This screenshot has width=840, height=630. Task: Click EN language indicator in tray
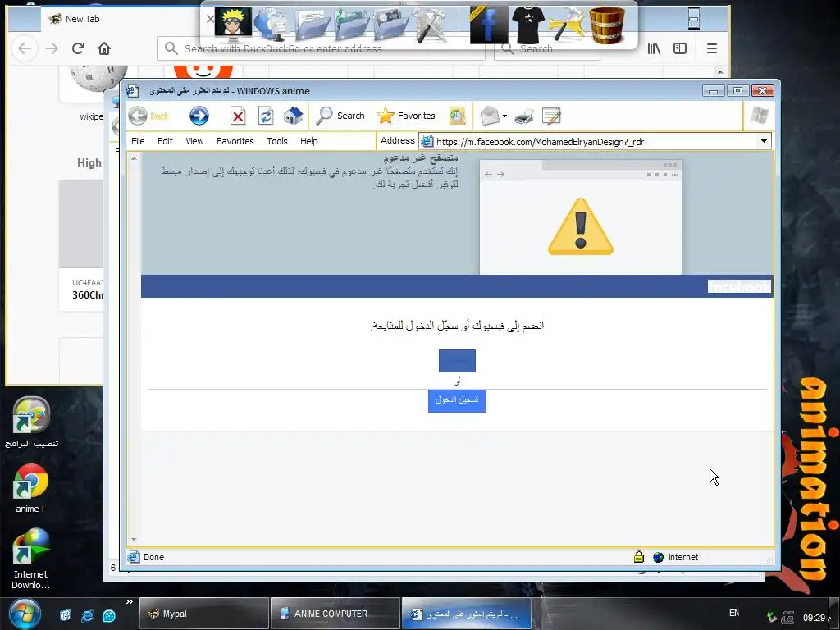734,613
